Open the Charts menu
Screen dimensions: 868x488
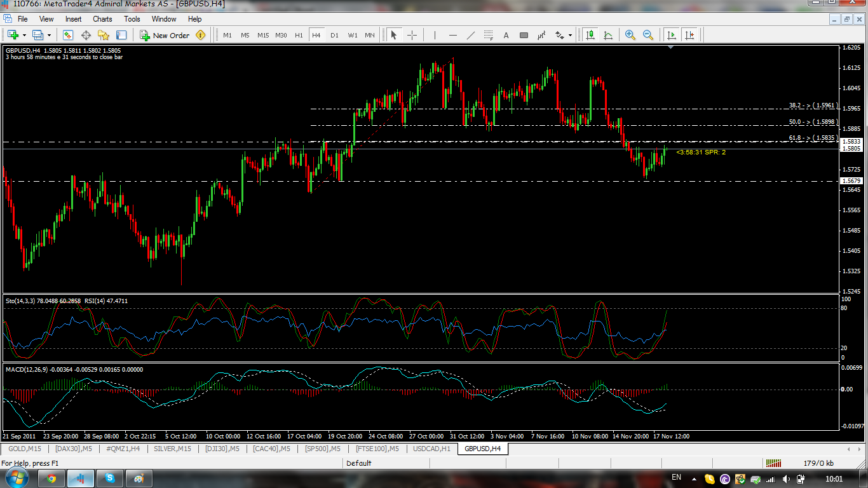(x=102, y=19)
